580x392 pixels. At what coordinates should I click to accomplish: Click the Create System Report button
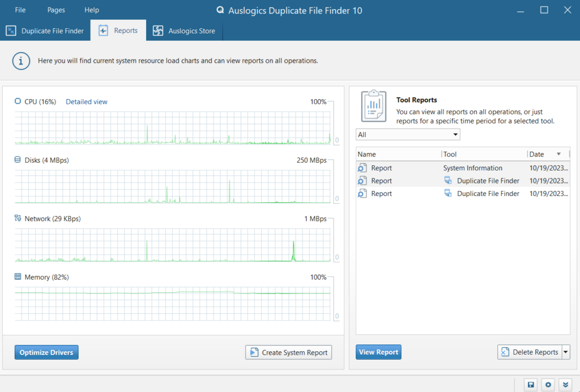point(288,352)
